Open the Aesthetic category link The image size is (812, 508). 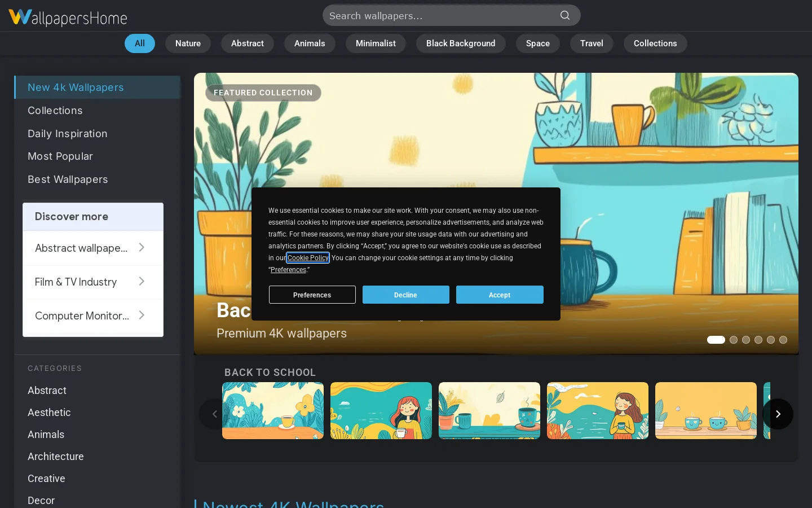point(49,413)
